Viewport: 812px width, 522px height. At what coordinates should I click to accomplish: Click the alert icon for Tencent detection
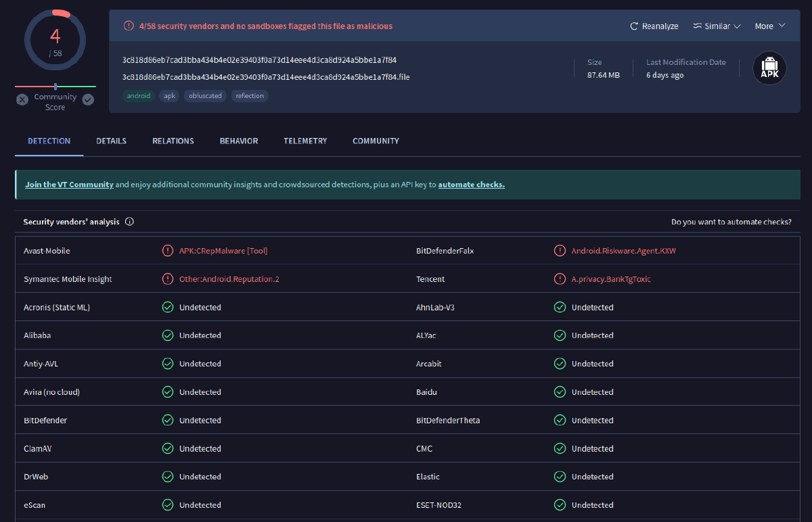[560, 279]
